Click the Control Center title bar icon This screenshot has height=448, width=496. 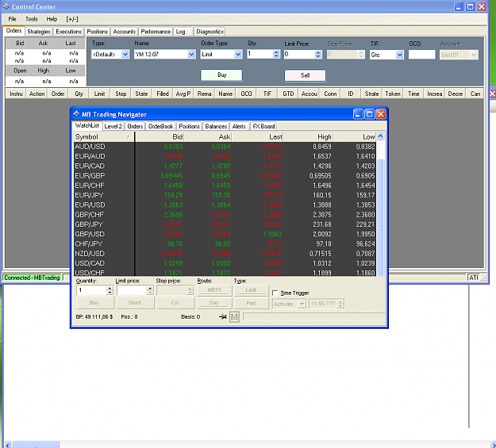click(x=6, y=6)
